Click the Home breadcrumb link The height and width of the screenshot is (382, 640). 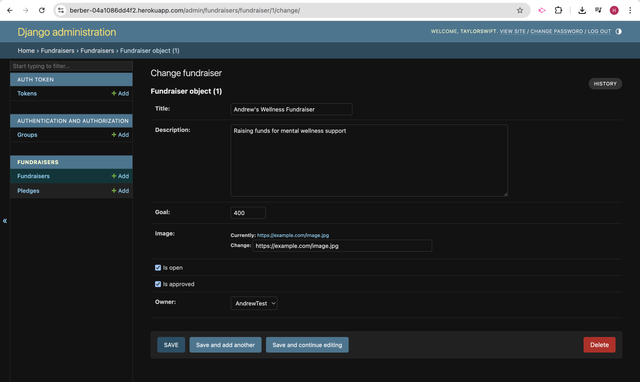click(26, 51)
